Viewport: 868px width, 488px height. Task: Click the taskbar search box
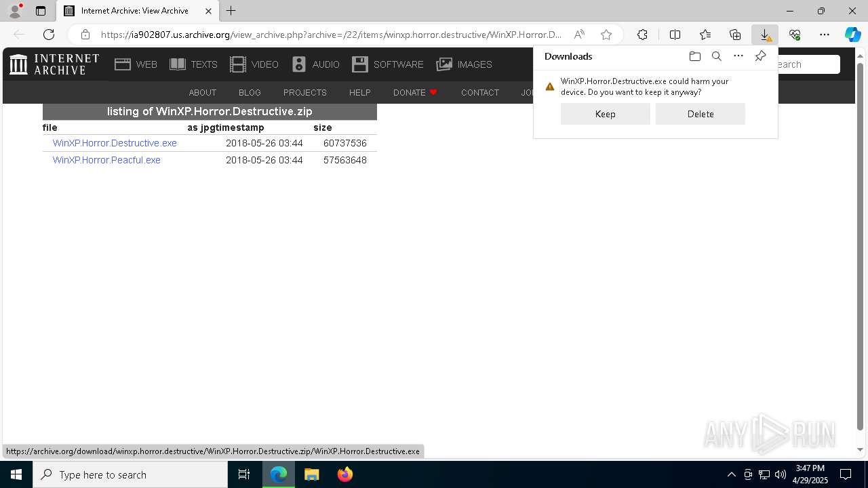[x=130, y=474]
